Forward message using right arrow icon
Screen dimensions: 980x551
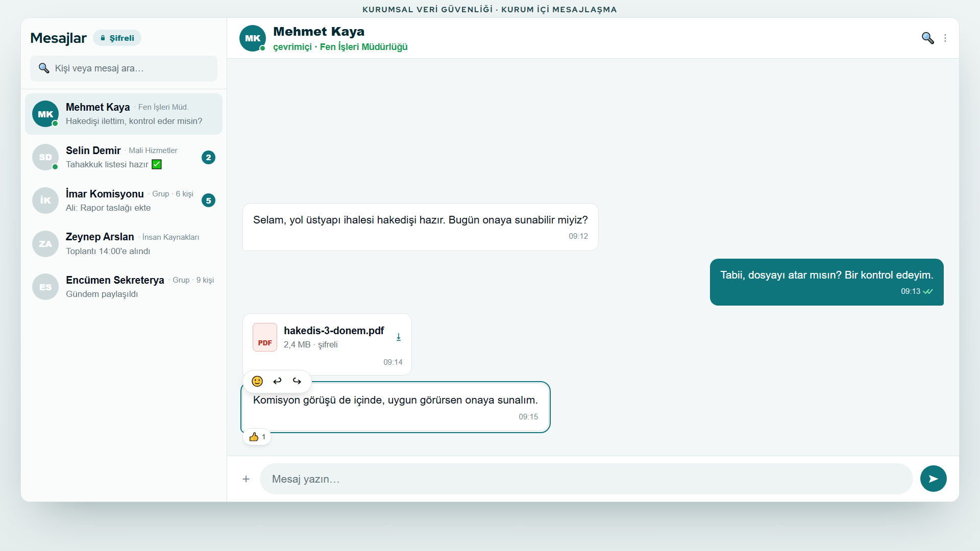coord(297,381)
